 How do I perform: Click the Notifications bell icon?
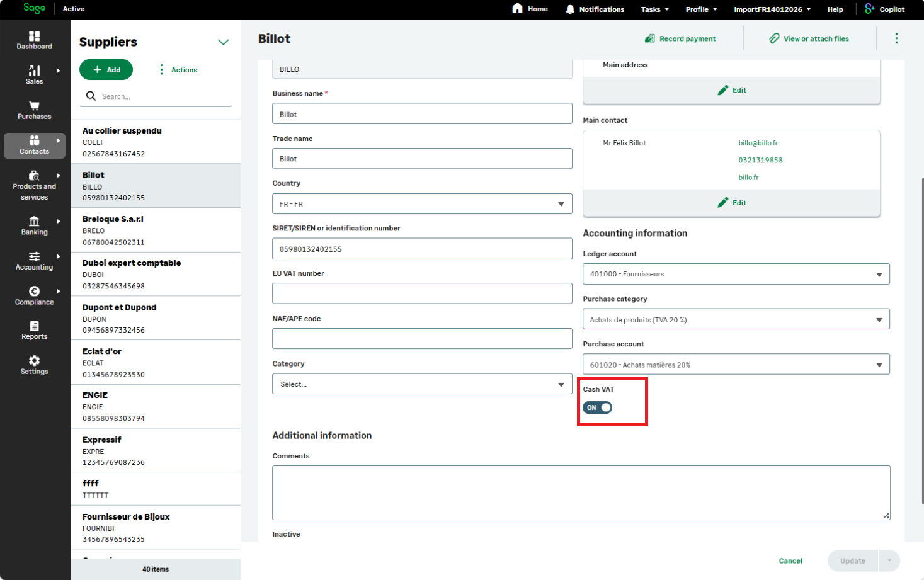click(x=570, y=9)
